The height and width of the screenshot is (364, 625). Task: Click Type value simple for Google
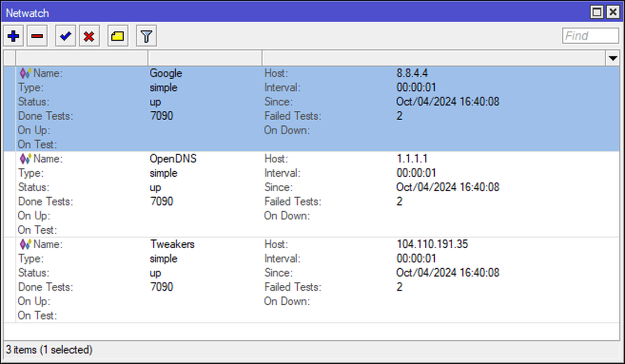coord(164,88)
